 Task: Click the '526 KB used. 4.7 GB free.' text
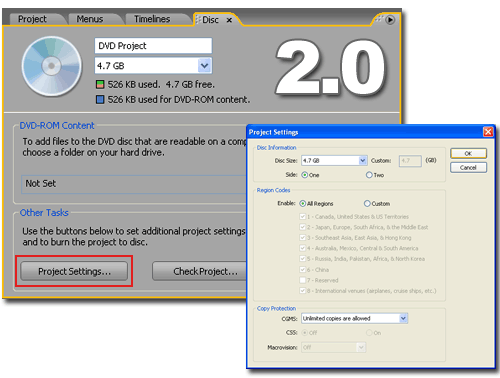click(x=161, y=85)
